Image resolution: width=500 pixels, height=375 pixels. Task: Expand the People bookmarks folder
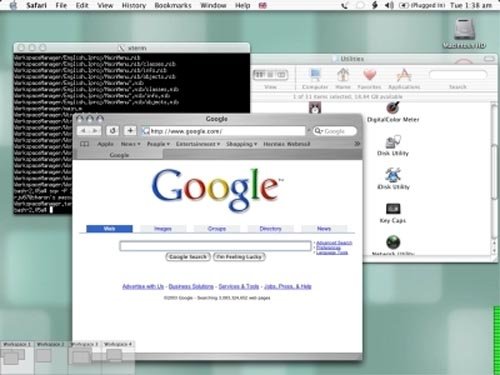tap(158, 144)
